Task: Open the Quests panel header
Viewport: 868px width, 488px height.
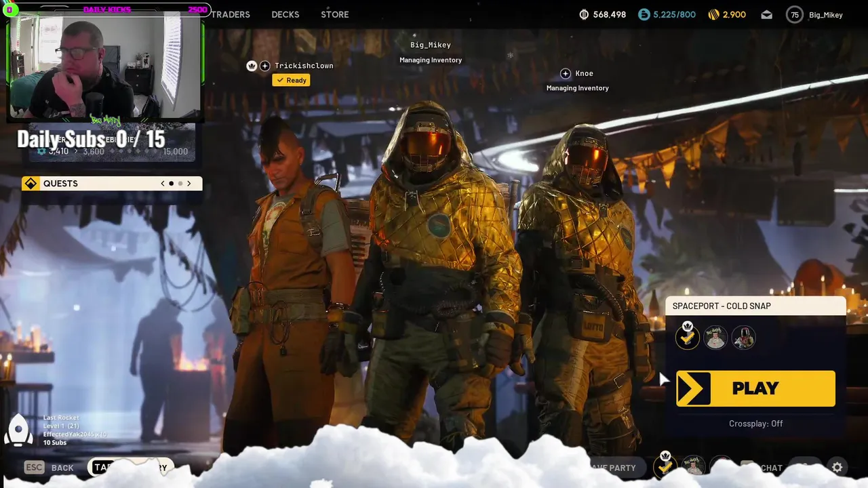Action: (112, 184)
